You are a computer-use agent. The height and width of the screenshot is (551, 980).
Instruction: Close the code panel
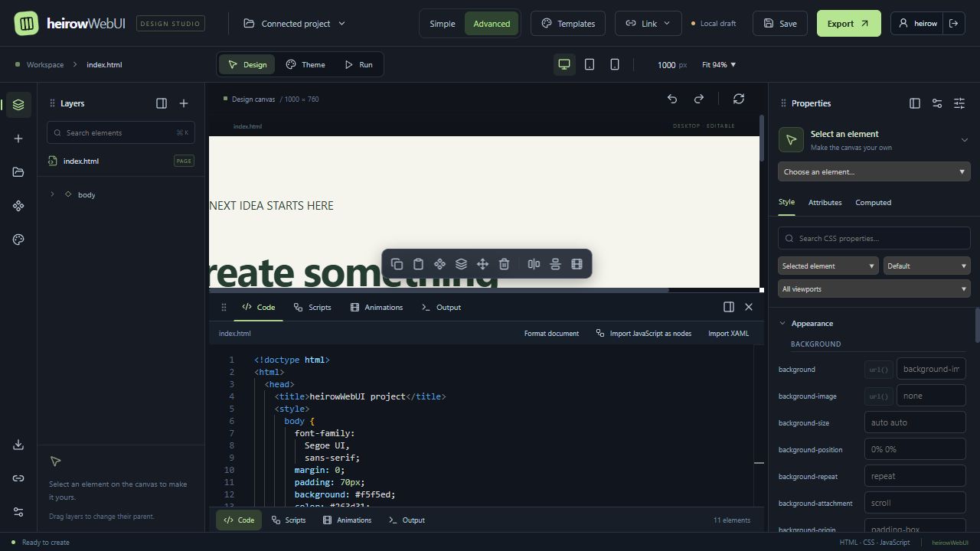point(749,307)
